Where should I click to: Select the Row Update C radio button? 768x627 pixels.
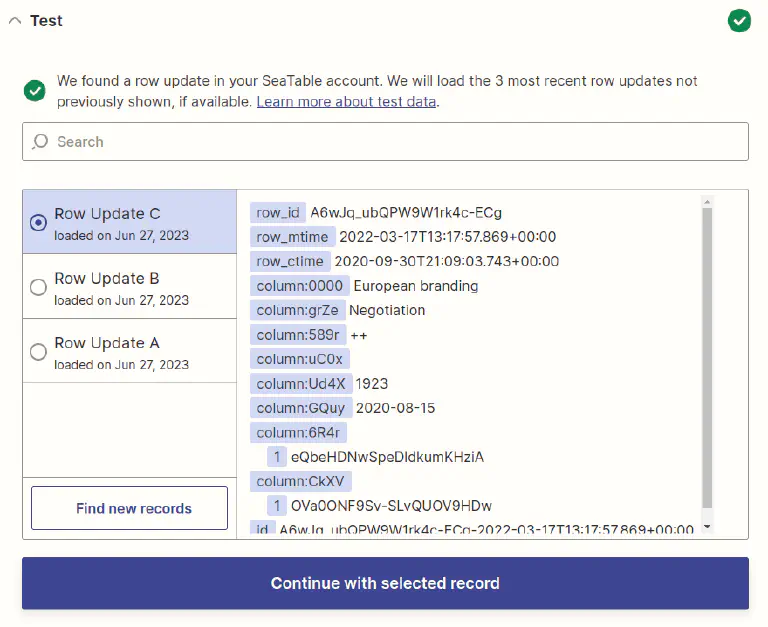(39, 223)
